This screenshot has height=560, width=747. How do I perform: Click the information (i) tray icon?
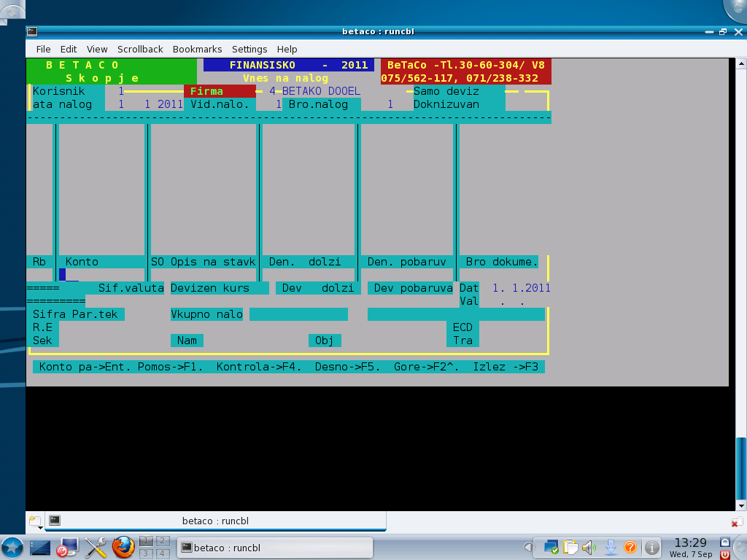(652, 547)
